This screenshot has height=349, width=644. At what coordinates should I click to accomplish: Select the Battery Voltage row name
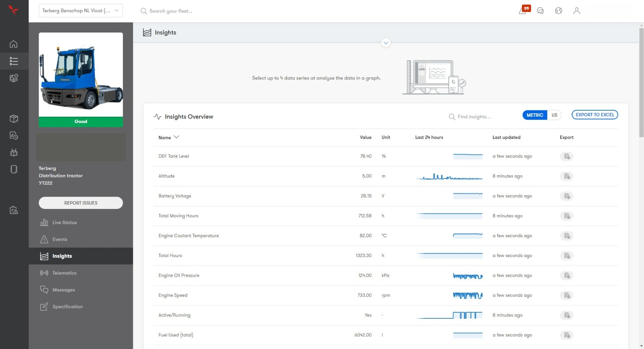click(175, 196)
